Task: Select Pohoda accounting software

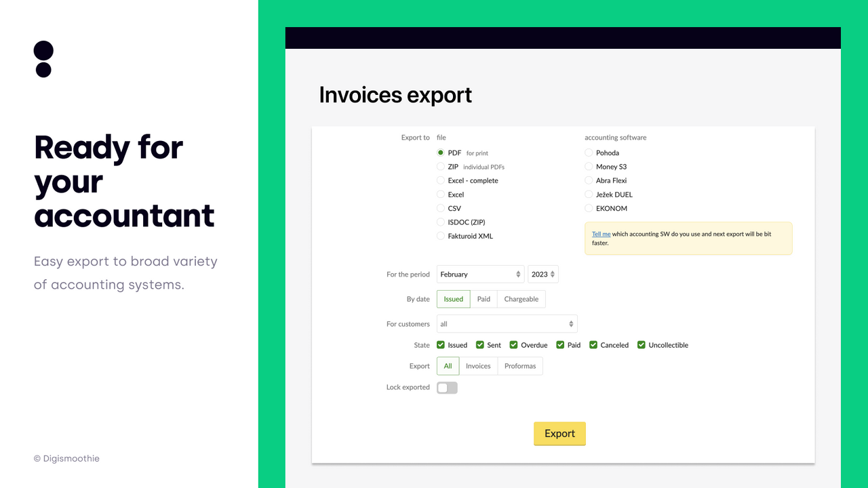Action: pyautogui.click(x=588, y=152)
